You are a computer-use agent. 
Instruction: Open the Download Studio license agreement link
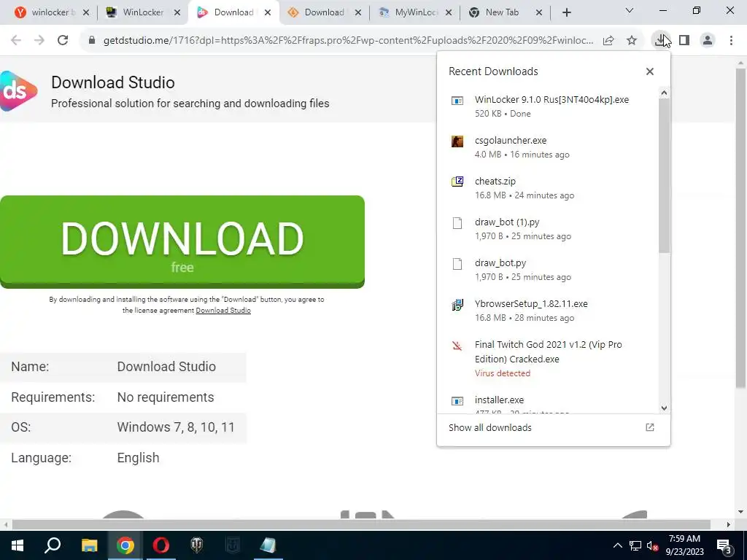(x=223, y=311)
